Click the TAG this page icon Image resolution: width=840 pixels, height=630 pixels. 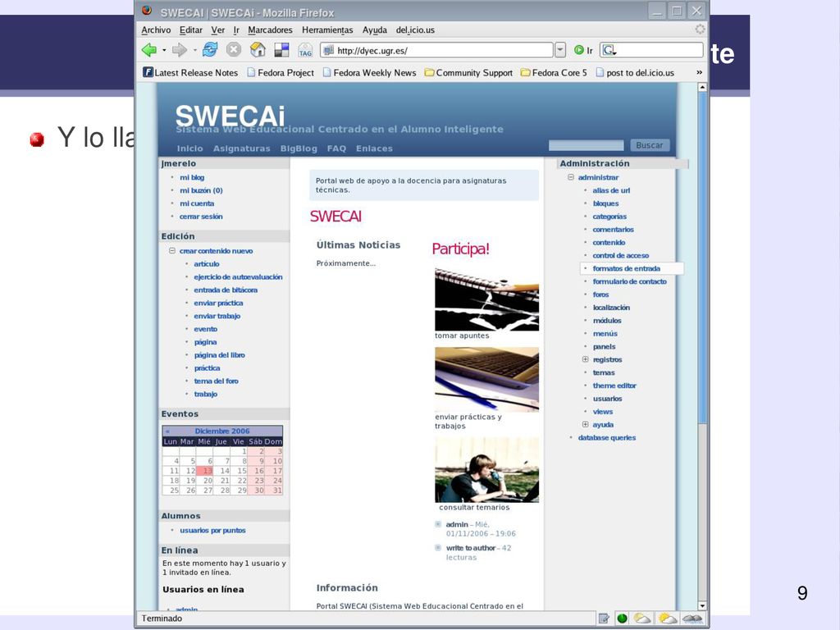coord(305,50)
